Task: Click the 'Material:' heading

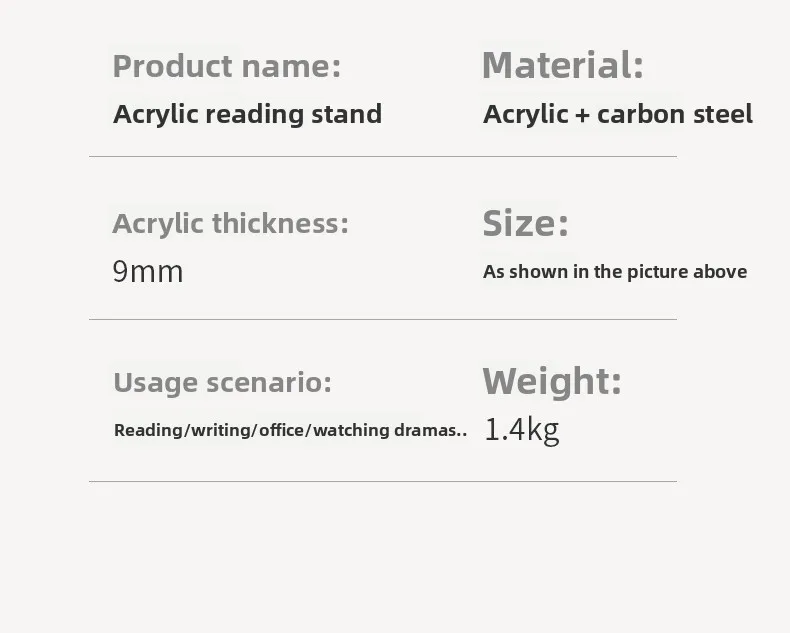Action: 562,65
